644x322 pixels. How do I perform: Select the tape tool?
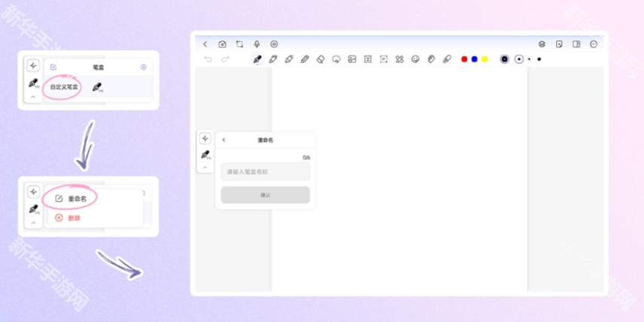click(431, 59)
